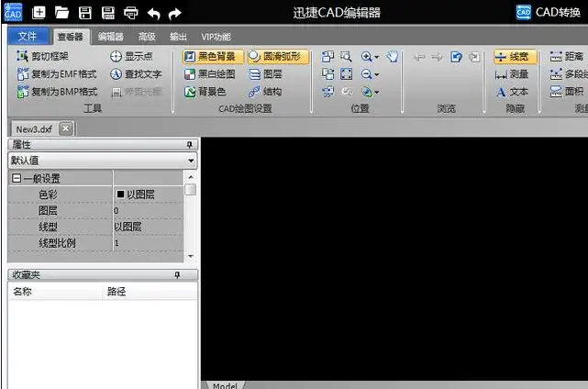Pin the 收藏夹 panel
588x389 pixels.
177,275
